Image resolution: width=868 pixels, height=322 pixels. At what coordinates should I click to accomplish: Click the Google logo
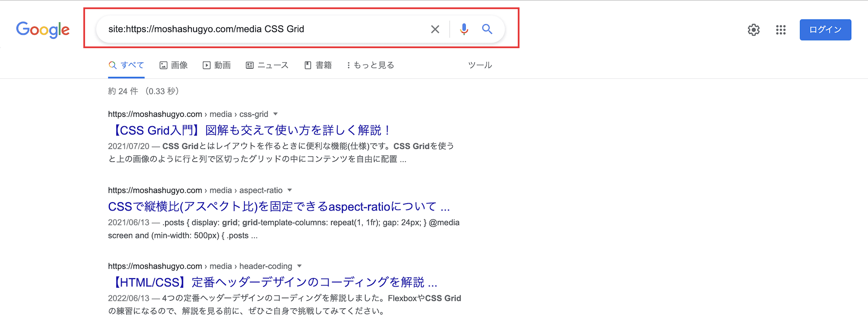(x=43, y=30)
